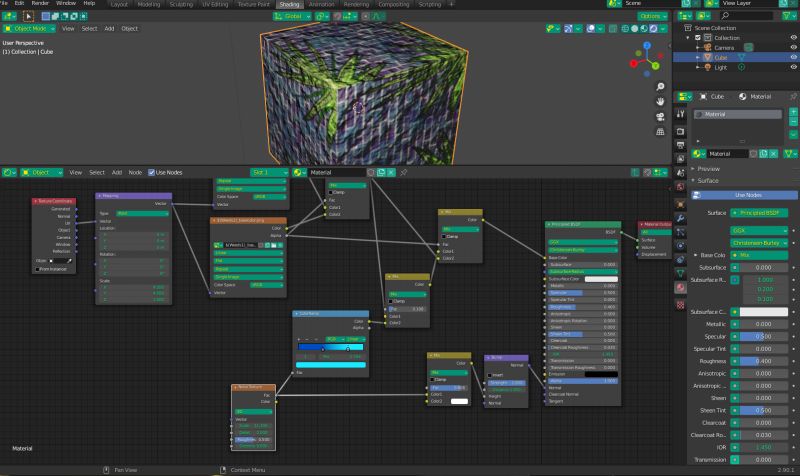Open the Object properties tab (orange square)
The image size is (800, 476).
(681, 205)
